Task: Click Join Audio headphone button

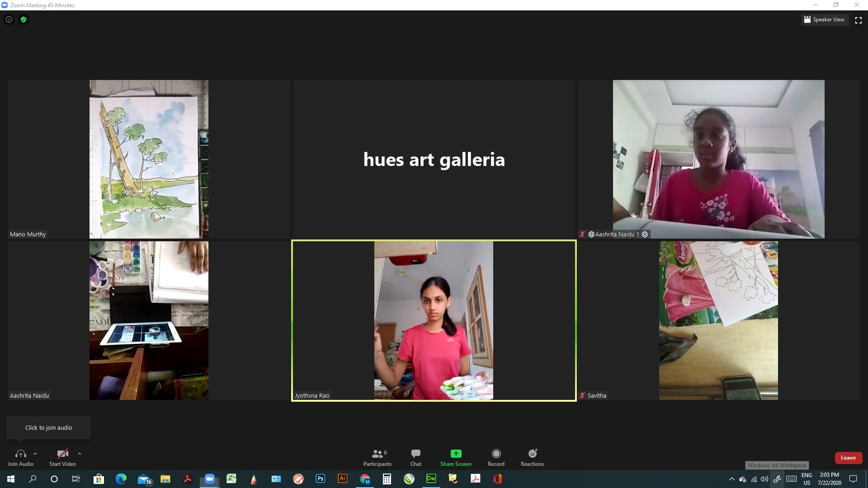Action: point(20,457)
